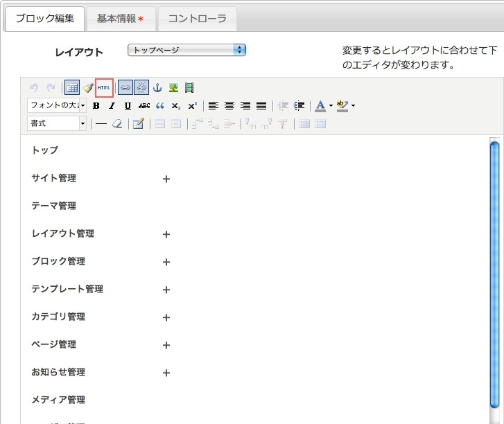Apply strikethrough with the ABC icon
The width and height of the screenshot is (504, 424).
click(144, 106)
